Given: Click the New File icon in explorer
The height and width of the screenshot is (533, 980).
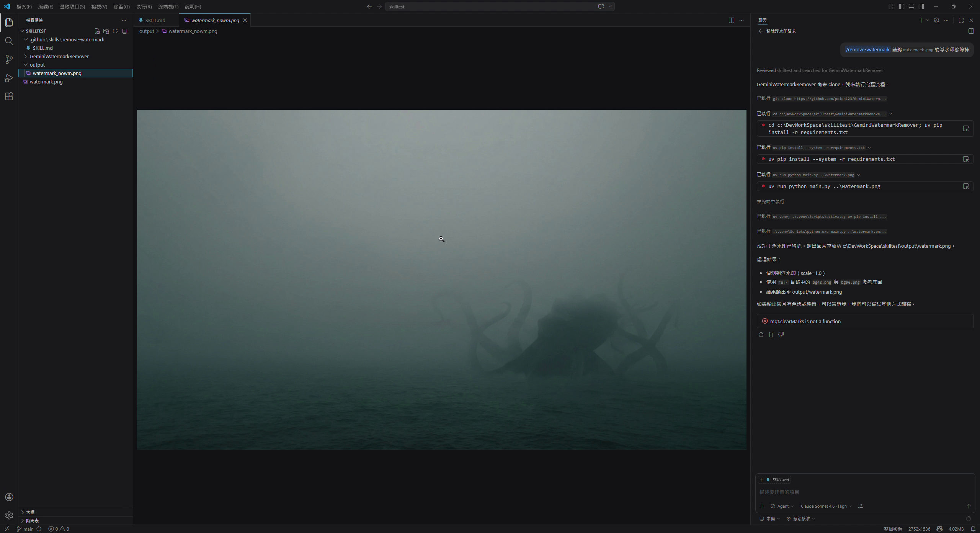Looking at the screenshot, I should click(97, 31).
